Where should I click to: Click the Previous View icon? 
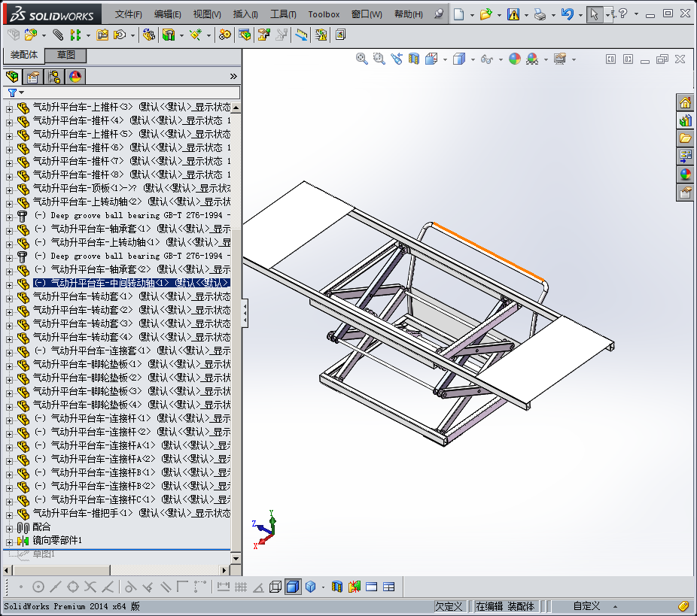(x=397, y=59)
